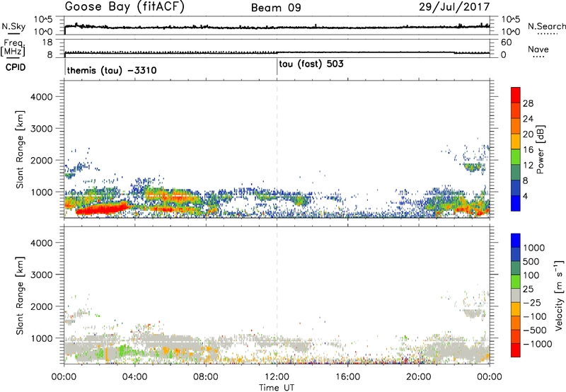The height and width of the screenshot is (392, 566).
Task: Click the 'tau (fast) 503' CPID text
Action: (x=311, y=64)
